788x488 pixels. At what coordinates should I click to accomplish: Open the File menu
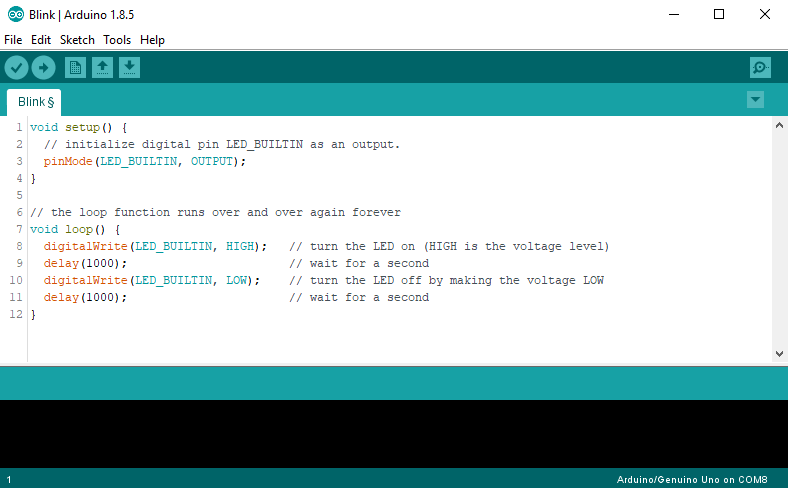point(13,40)
